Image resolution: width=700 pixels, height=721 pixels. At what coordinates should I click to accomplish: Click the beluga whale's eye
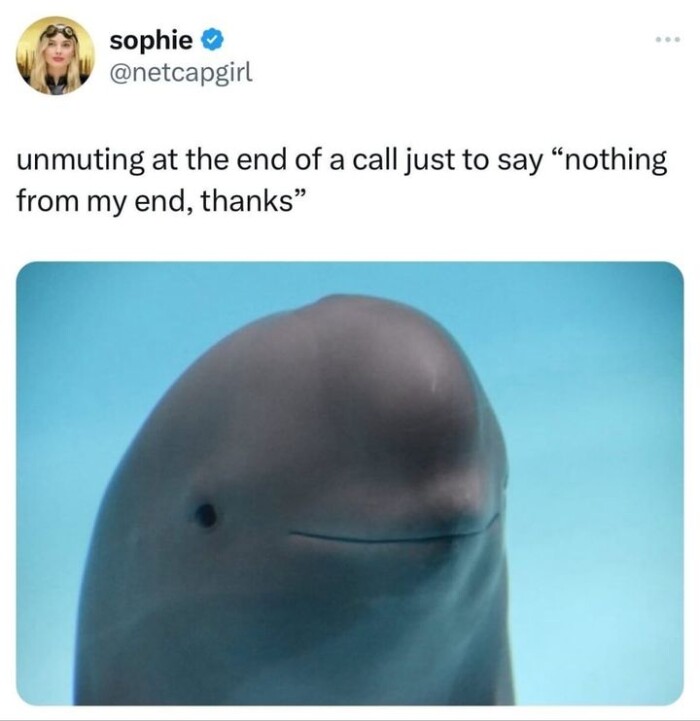pos(206,515)
